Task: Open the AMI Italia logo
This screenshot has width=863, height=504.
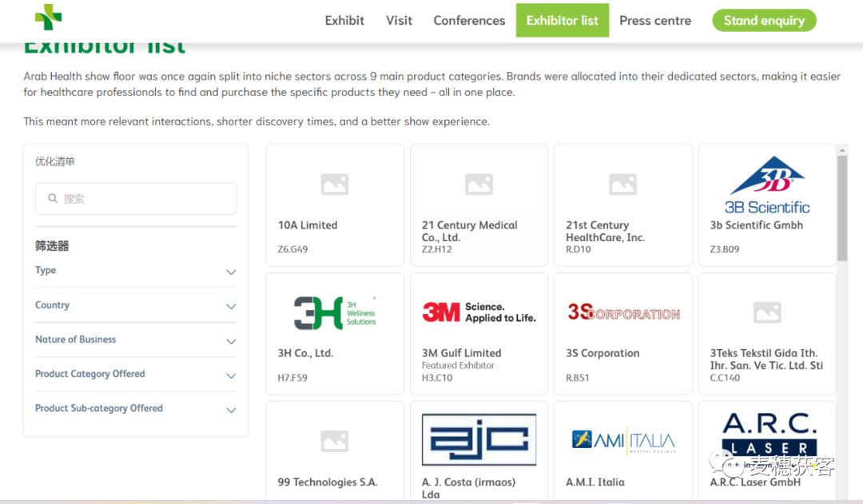Action: coord(623,441)
